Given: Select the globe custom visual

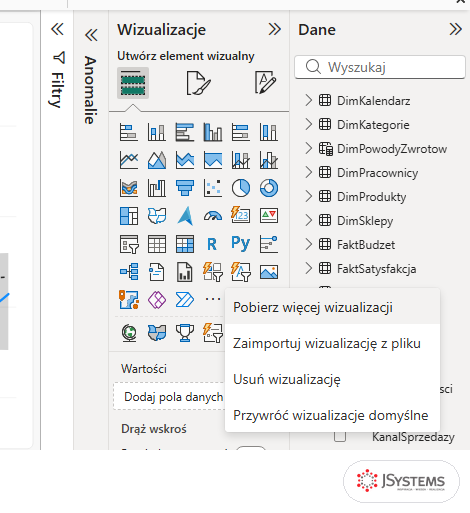Looking at the screenshot, I should coord(129,333).
